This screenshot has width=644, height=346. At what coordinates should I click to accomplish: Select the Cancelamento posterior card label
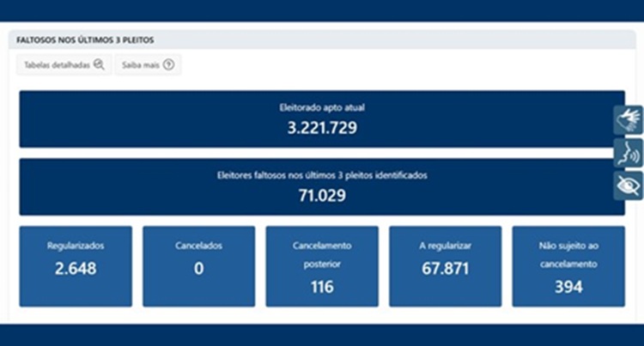[x=322, y=254]
